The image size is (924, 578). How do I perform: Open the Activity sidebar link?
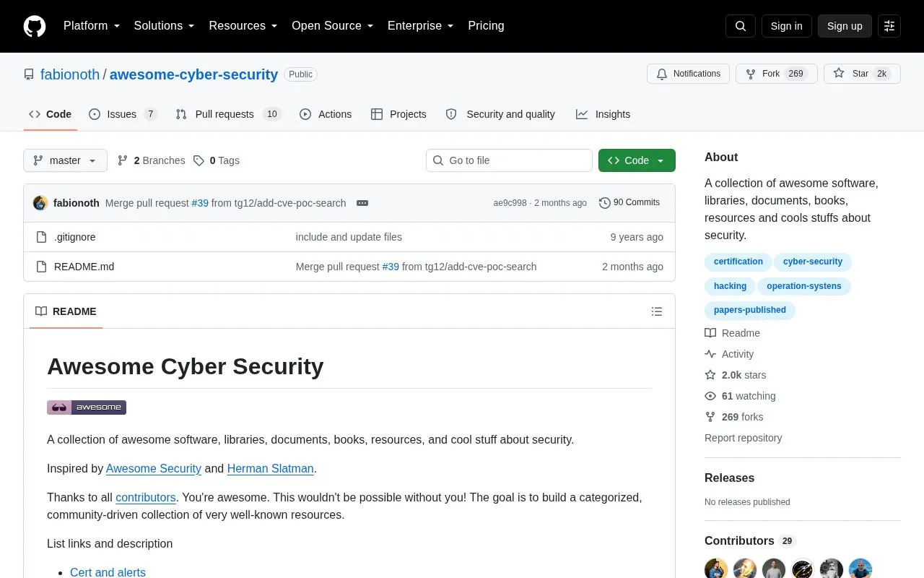pos(729,354)
